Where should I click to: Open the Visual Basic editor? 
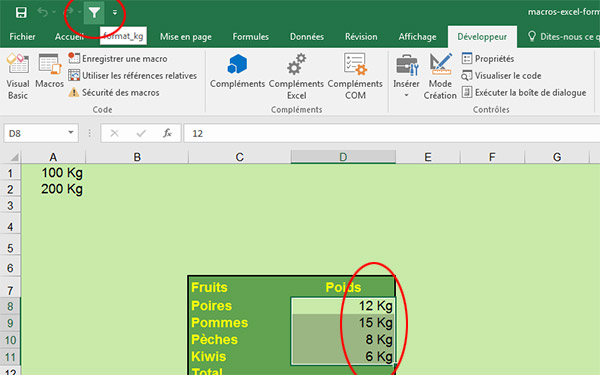(18, 77)
